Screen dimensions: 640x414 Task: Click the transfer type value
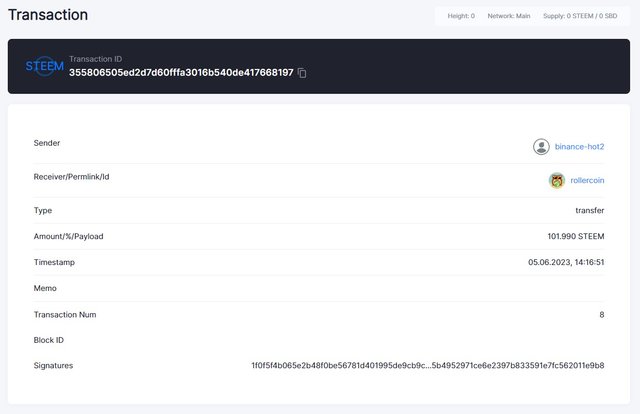tap(589, 210)
